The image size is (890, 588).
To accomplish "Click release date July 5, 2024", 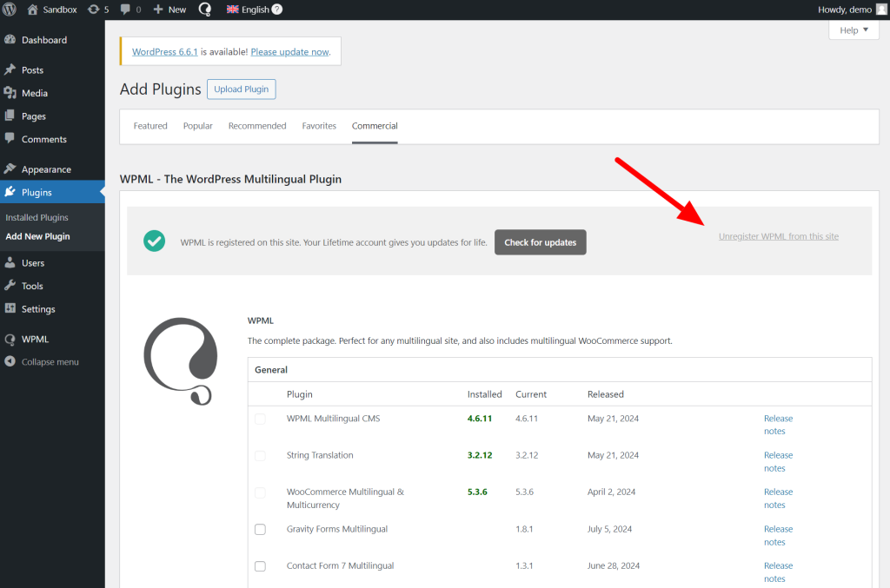I will [x=609, y=529].
